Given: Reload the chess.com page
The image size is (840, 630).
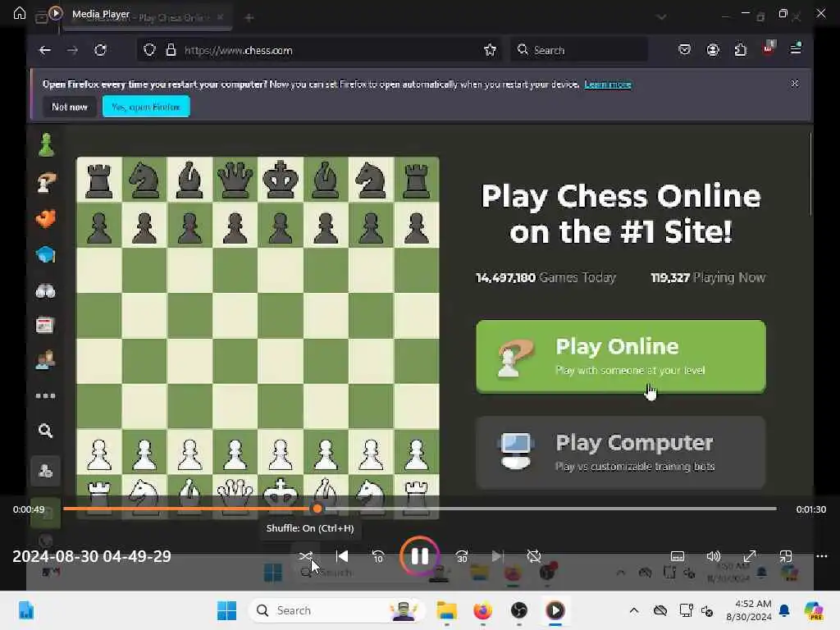Looking at the screenshot, I should (x=100, y=50).
